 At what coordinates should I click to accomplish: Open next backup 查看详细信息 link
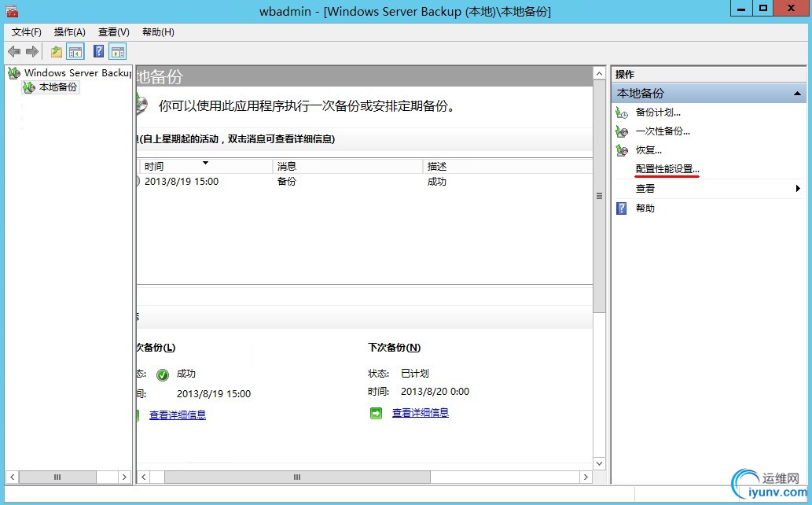pos(420,413)
